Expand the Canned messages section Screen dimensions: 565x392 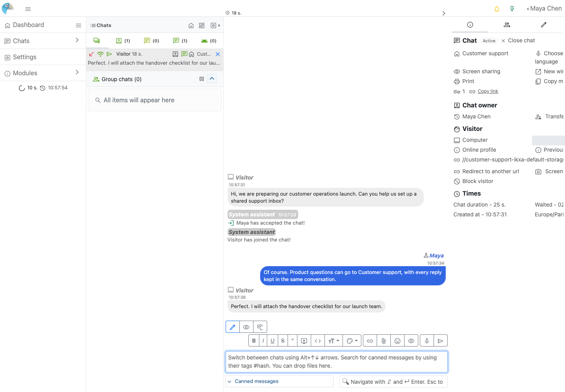pos(280,381)
